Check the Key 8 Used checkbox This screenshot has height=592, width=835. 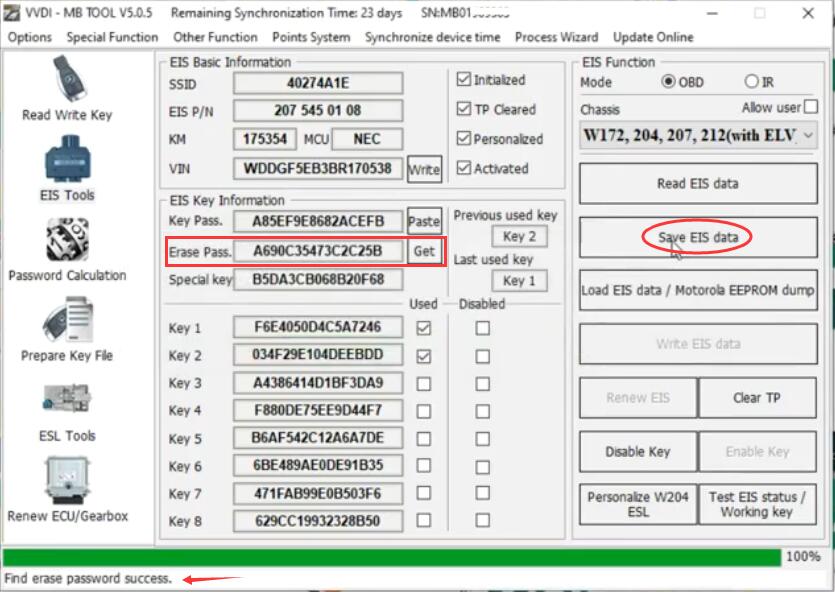pos(424,520)
